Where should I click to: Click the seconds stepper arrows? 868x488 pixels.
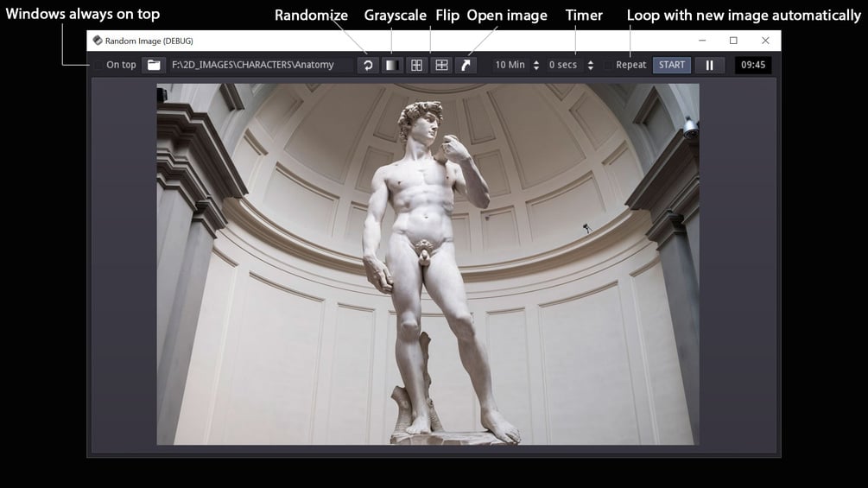pyautogui.click(x=591, y=66)
